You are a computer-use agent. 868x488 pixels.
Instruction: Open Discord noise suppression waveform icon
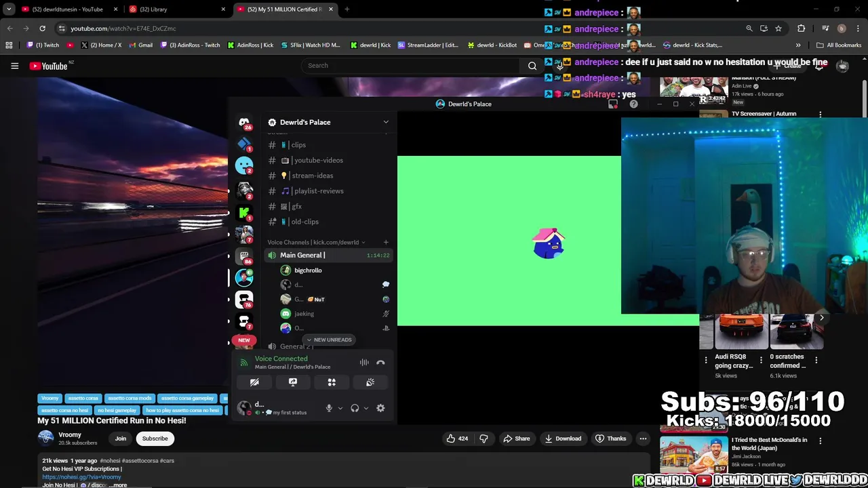point(364,363)
